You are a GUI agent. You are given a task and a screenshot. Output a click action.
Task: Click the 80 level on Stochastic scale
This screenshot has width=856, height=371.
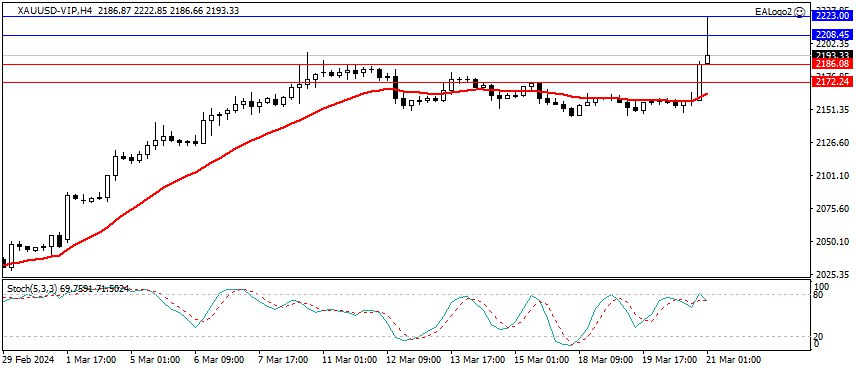tap(818, 295)
